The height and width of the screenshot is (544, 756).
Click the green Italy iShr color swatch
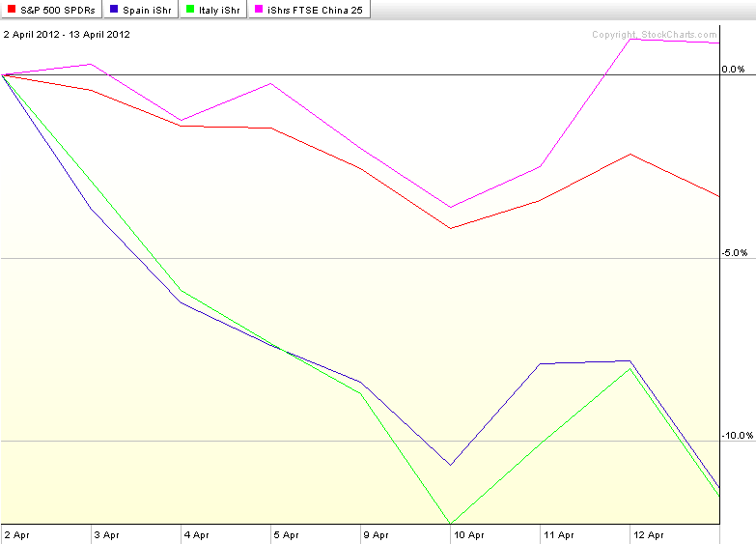(x=190, y=9)
